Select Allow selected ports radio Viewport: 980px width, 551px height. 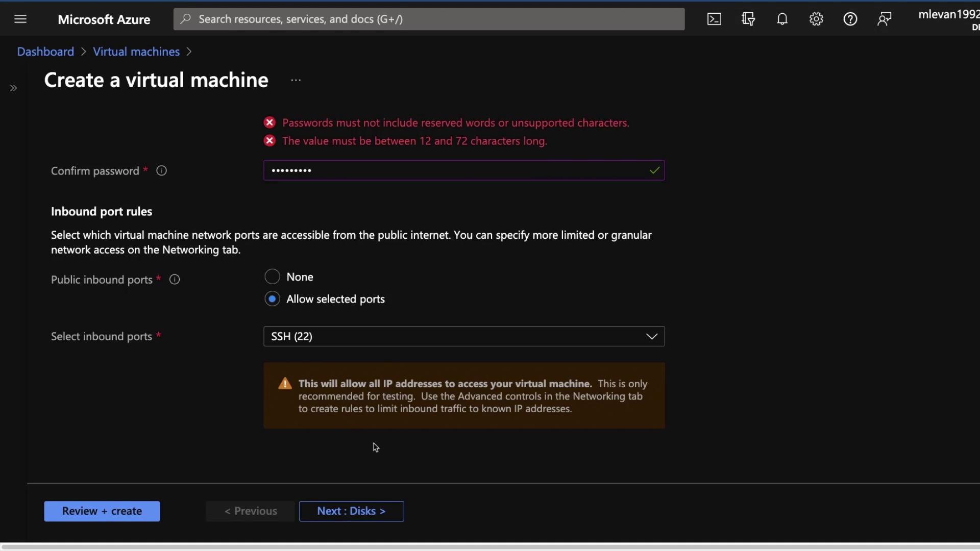(273, 299)
